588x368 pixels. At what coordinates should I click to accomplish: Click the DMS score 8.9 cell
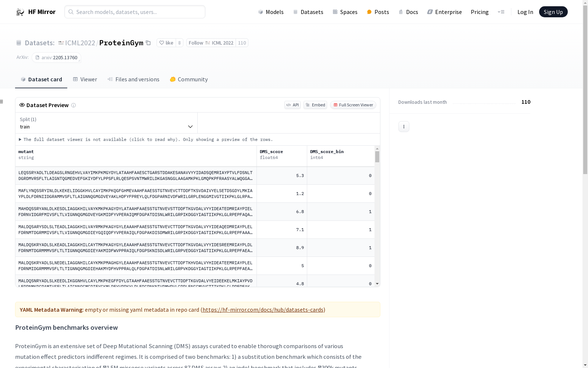pos(282,248)
